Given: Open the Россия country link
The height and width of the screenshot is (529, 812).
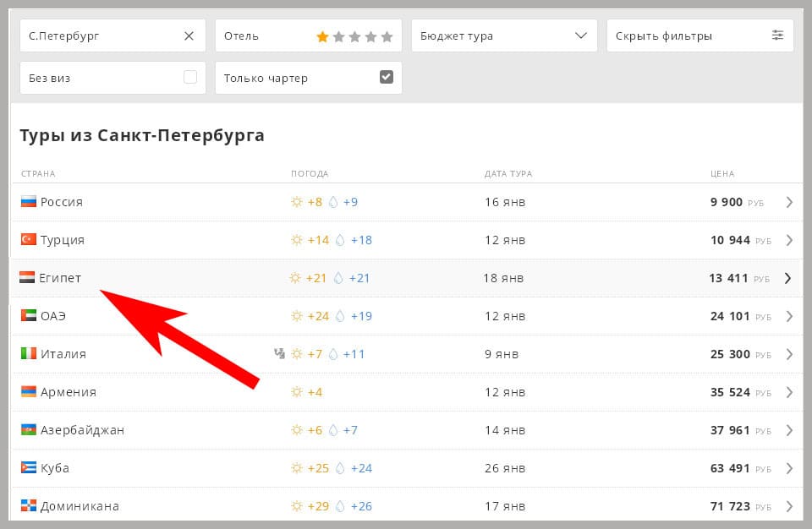Looking at the screenshot, I should (62, 202).
